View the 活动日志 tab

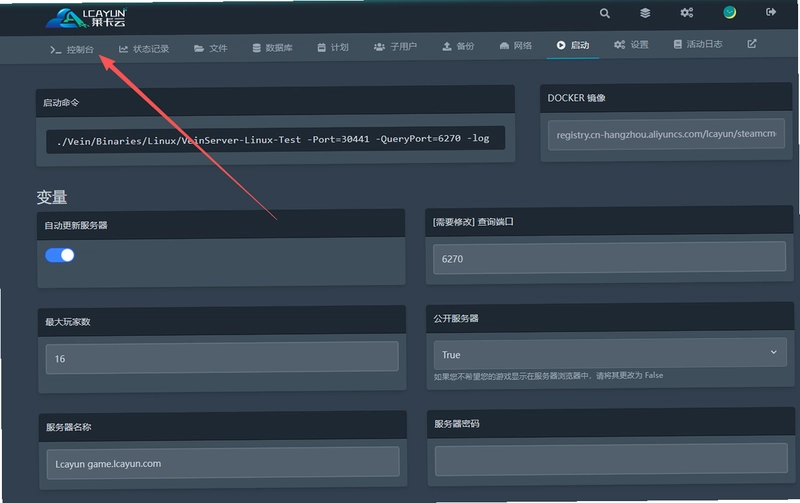[x=697, y=44]
